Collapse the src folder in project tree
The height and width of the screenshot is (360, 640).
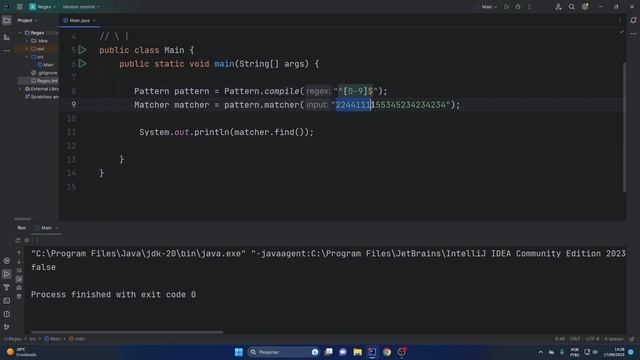tap(27, 57)
